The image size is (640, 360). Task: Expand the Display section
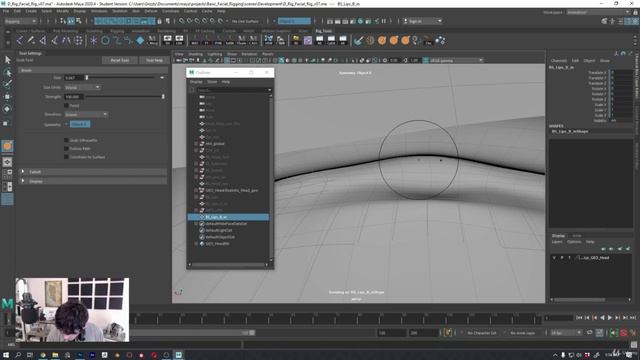(x=93, y=181)
